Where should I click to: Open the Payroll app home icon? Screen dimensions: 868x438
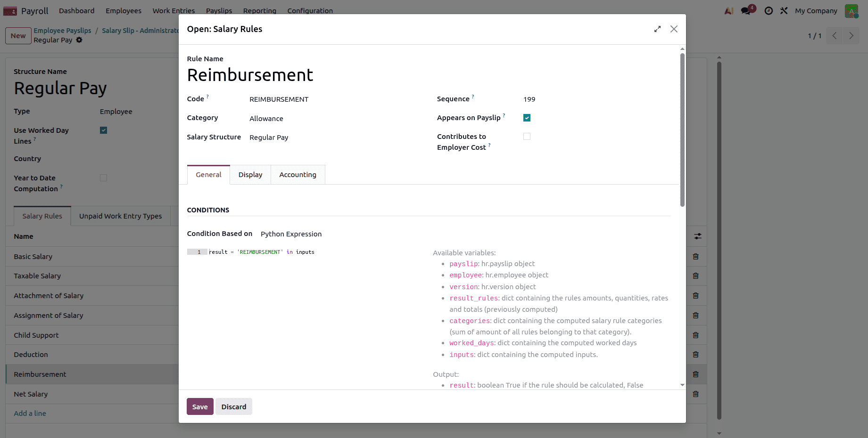tap(10, 11)
